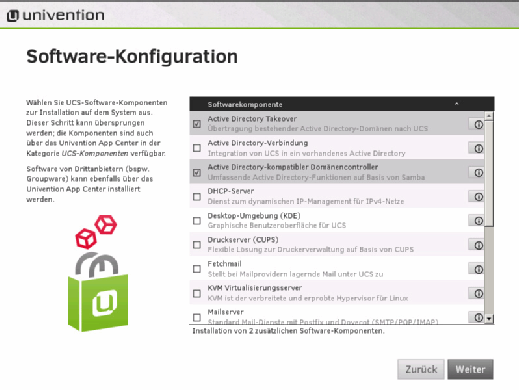
Task: Click the Univention logo
Action: pyautogui.click(x=55, y=15)
